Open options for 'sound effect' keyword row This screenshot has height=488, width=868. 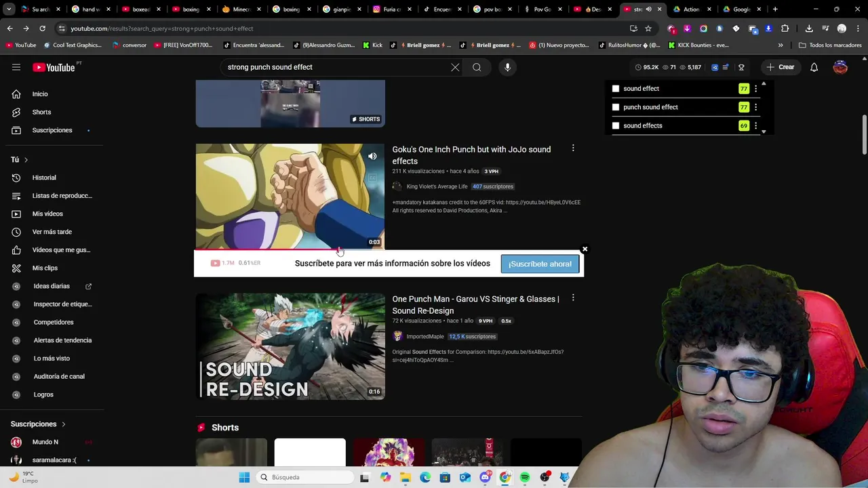[755, 89]
